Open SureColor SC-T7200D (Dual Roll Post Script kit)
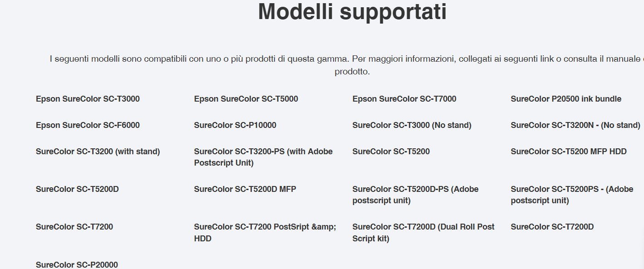 click(423, 232)
